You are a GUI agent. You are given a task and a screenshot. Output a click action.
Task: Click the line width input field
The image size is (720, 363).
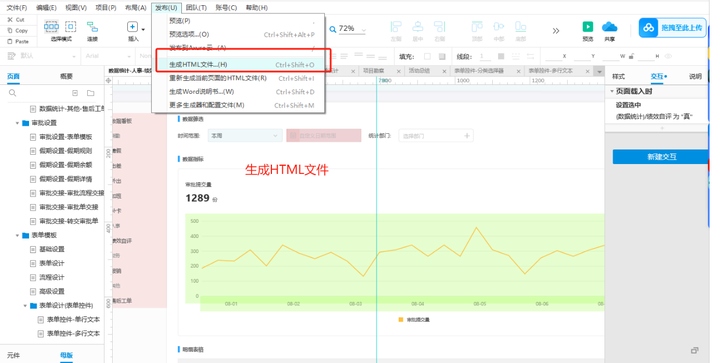click(x=485, y=56)
